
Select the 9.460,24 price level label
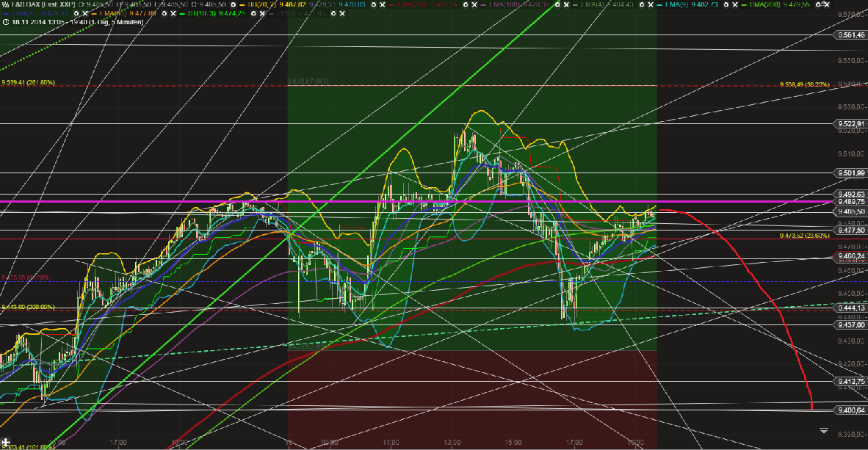click(x=850, y=256)
